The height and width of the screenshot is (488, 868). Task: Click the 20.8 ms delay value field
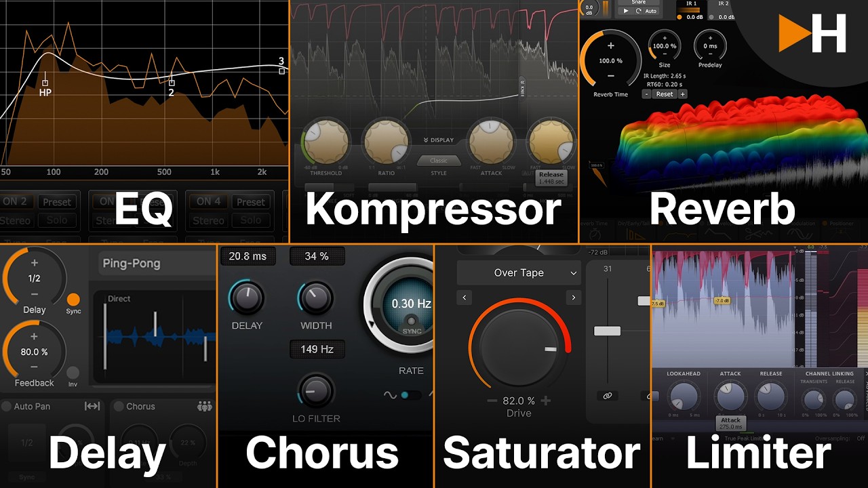click(x=248, y=256)
